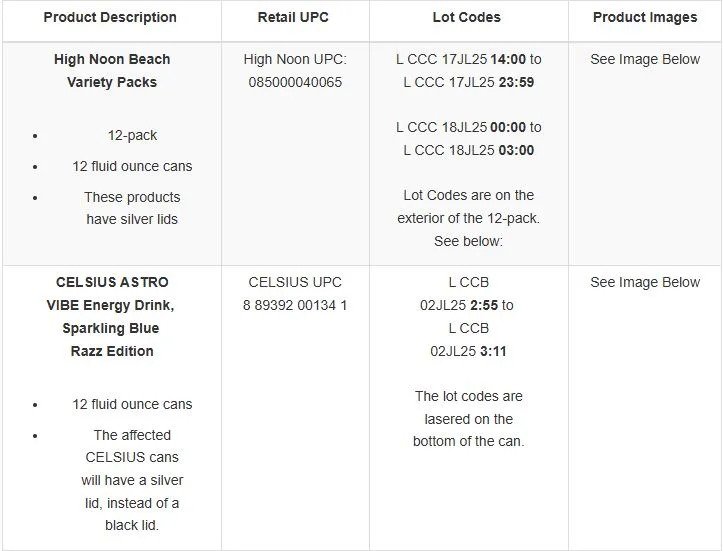The width and height of the screenshot is (723, 551).
Task: Click 'See Image Below' in the CELSIUS row
Action: [645, 282]
